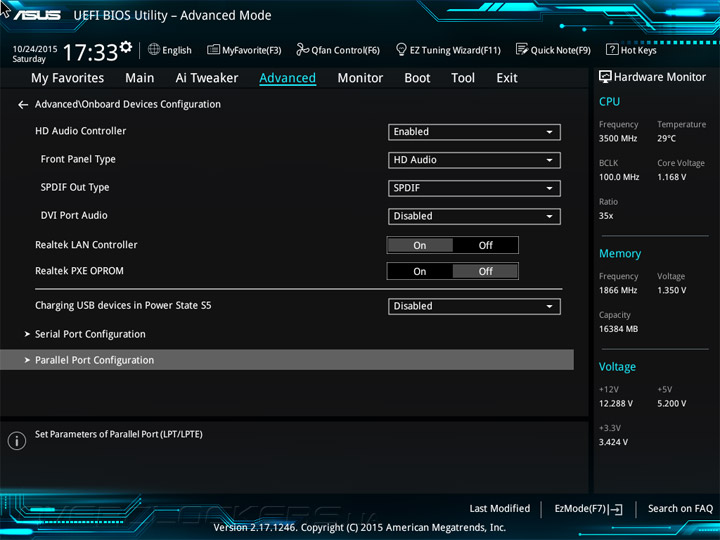Open MyFavorite(F3) icon
The image size is (720, 540).
(213, 49)
